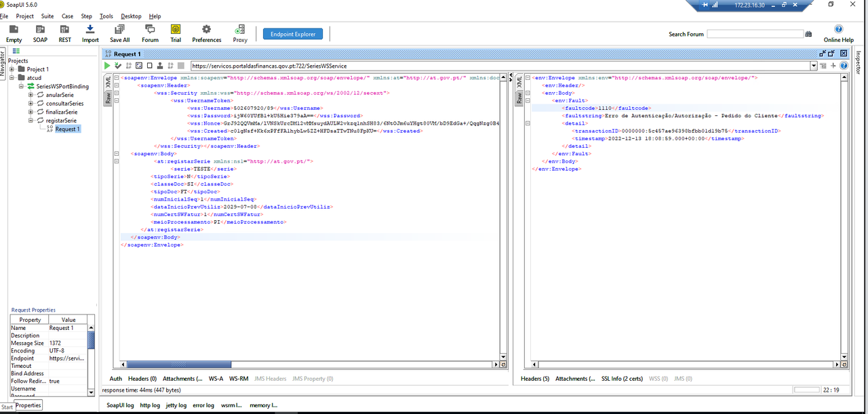Screen dimensions: 868x414
Task: Collapse the registarSerie operation
Action: click(31, 121)
